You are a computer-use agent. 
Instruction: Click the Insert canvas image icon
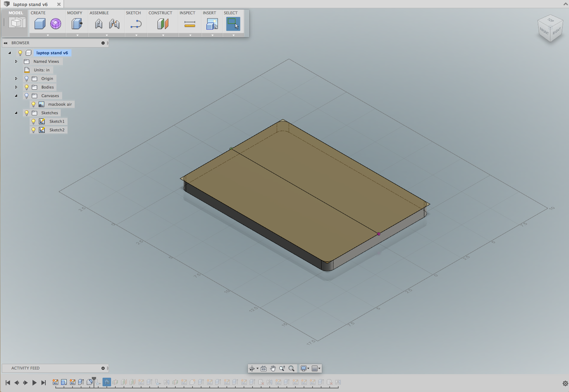click(212, 24)
